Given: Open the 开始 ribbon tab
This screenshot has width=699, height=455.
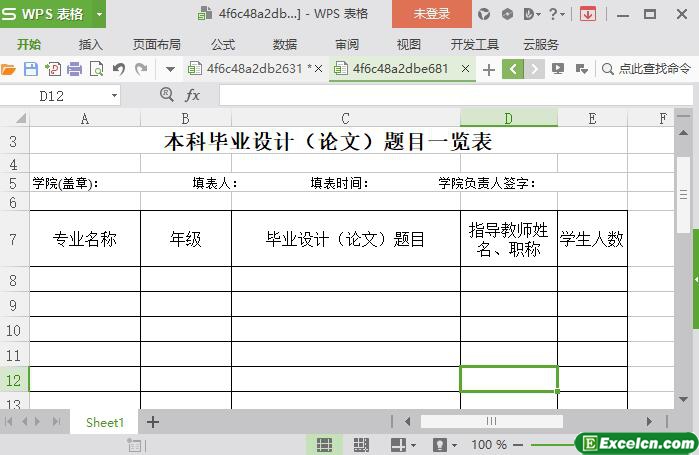Looking at the screenshot, I should (29, 45).
